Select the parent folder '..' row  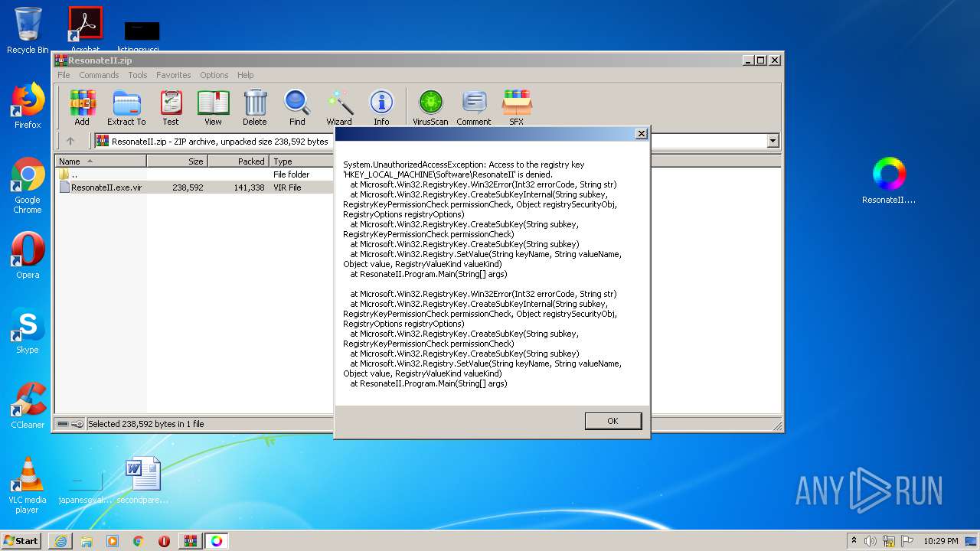[195, 174]
